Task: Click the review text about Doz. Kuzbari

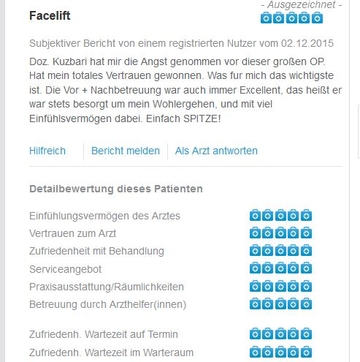Action: [185, 90]
